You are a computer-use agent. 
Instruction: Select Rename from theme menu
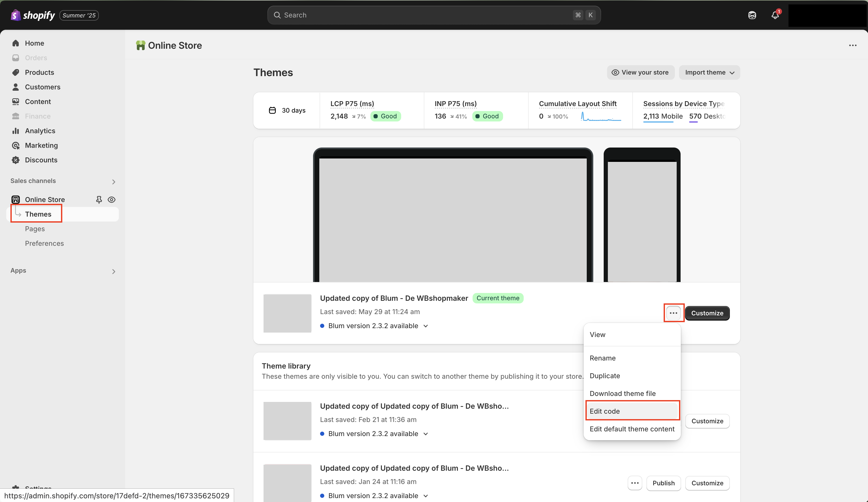632,358
